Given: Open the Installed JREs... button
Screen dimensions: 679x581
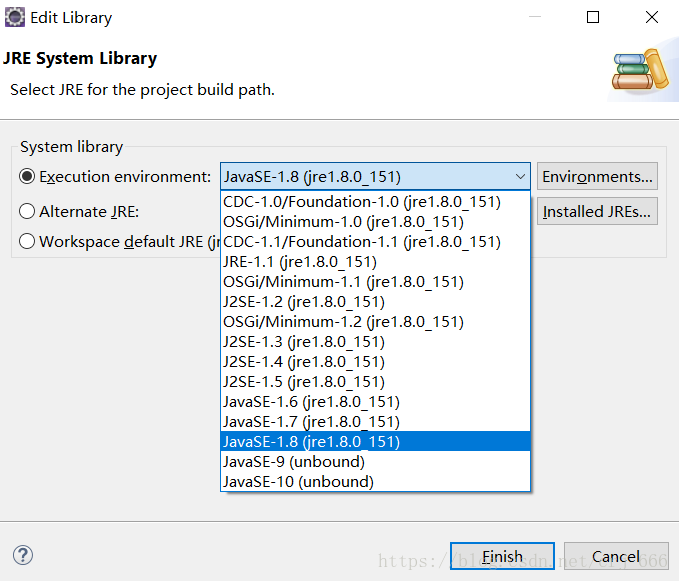Looking at the screenshot, I should (597, 211).
